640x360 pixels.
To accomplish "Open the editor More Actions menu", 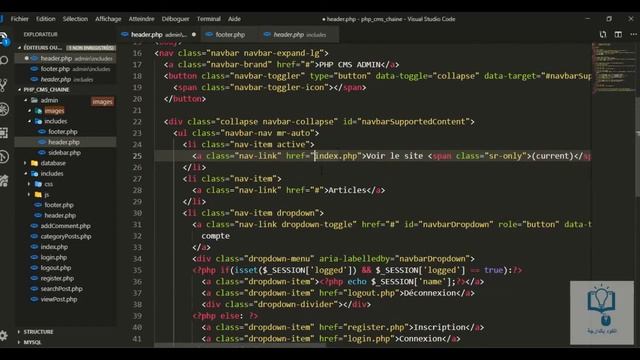I will pos(633,35).
